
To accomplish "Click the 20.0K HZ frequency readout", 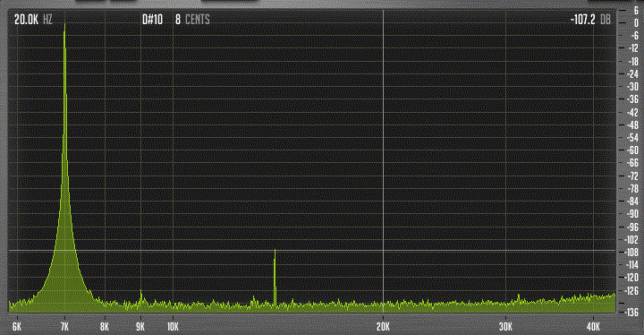I will pos(33,20).
